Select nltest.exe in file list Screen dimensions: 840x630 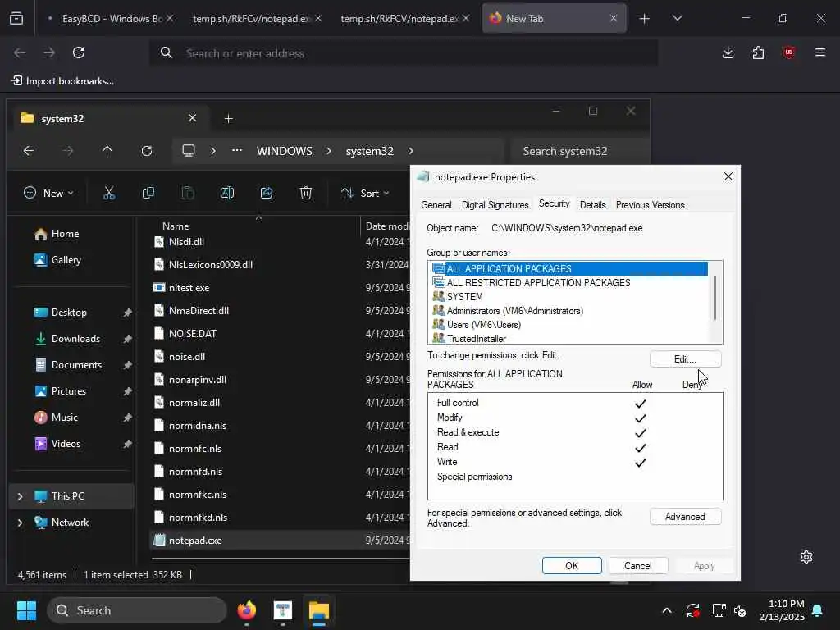[x=189, y=288]
